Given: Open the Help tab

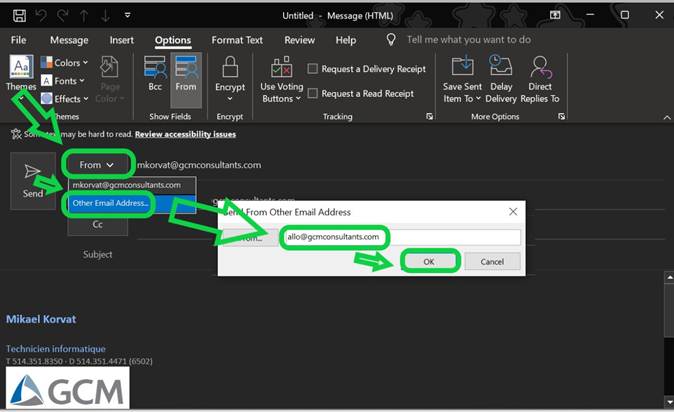Looking at the screenshot, I should tap(346, 40).
